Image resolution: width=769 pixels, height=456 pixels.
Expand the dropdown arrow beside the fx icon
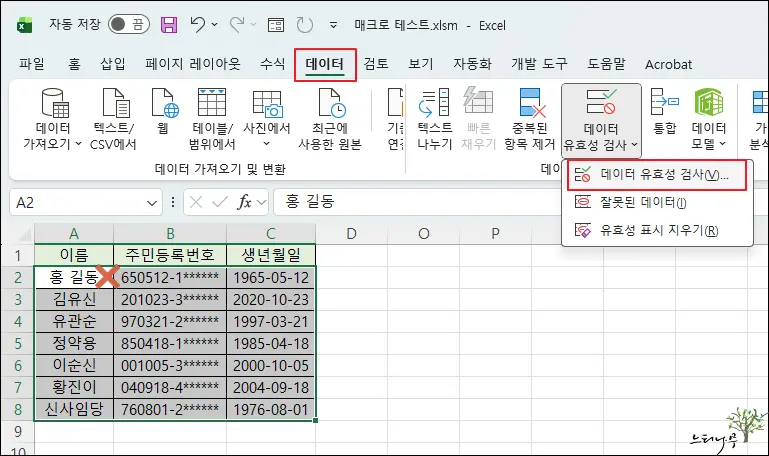(x=261, y=202)
